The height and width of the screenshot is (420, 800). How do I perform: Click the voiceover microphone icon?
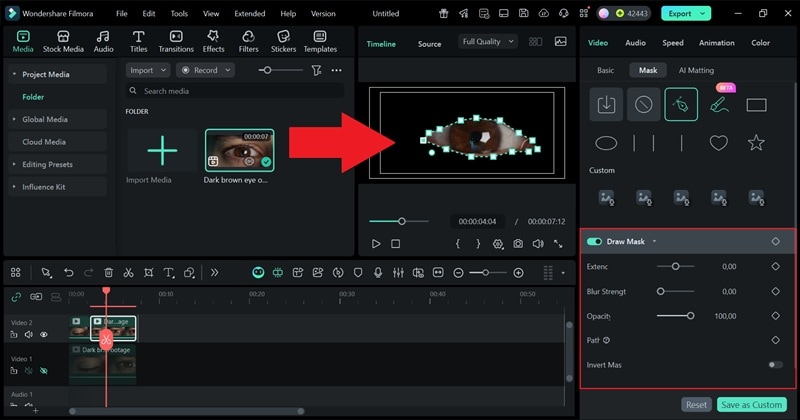click(x=378, y=273)
